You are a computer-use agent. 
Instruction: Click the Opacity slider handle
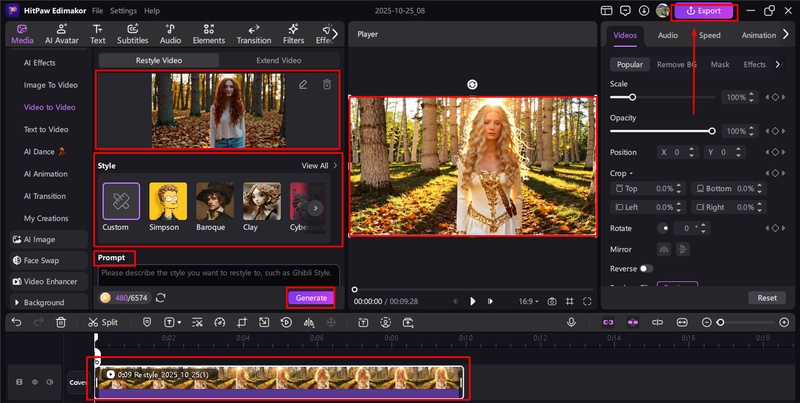click(712, 131)
